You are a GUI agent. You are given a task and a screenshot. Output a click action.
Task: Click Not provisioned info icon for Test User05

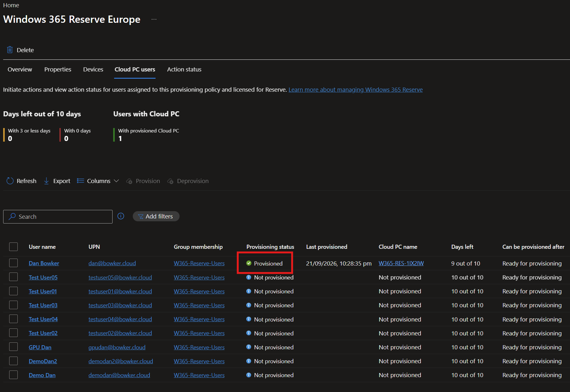[249, 277]
